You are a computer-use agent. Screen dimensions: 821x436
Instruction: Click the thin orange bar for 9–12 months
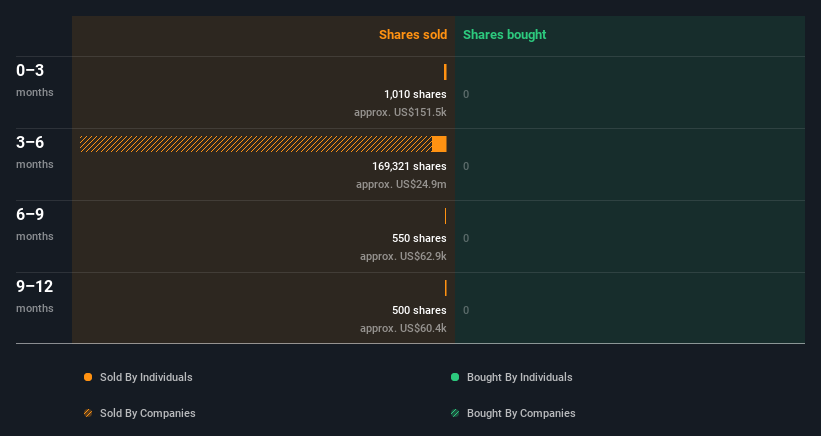click(x=446, y=288)
